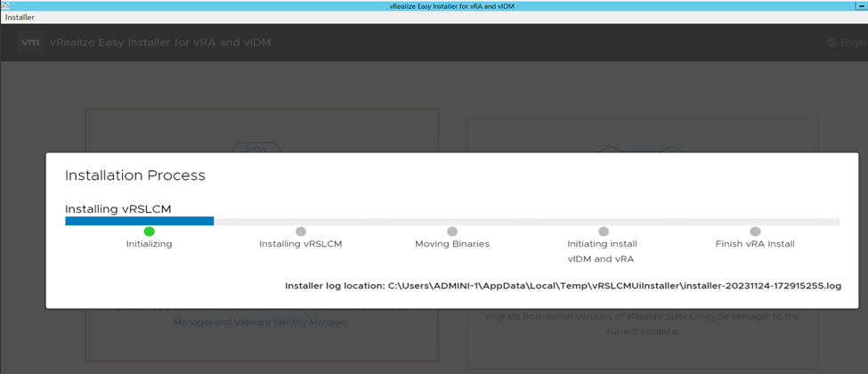
Task: Click the Initiating install vIDM and vRA label
Action: coord(604,251)
